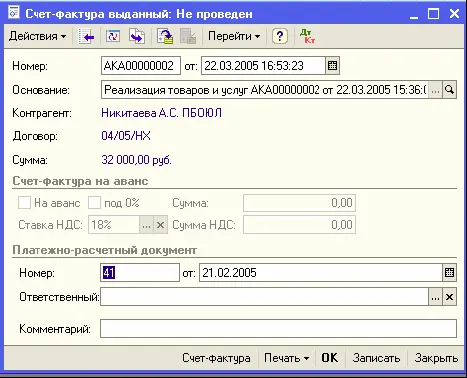Click contract value 04/05/НХ
The width and height of the screenshot is (467, 378).
pos(126,136)
